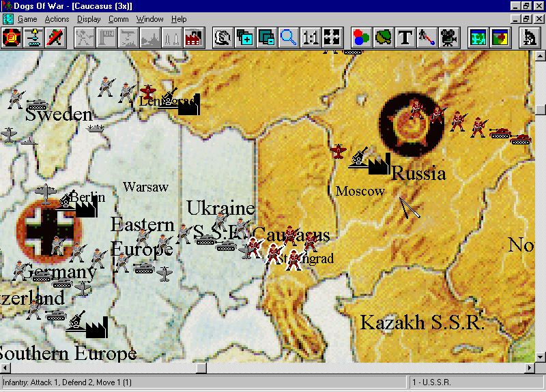
Task: Click the horizontal scrollbar thumb
Action: (x=201, y=367)
